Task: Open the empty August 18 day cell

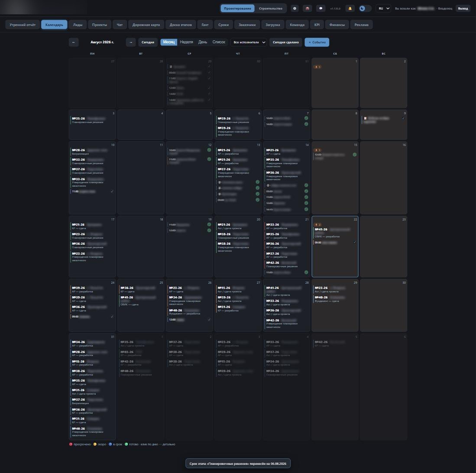Action: pos(141,246)
